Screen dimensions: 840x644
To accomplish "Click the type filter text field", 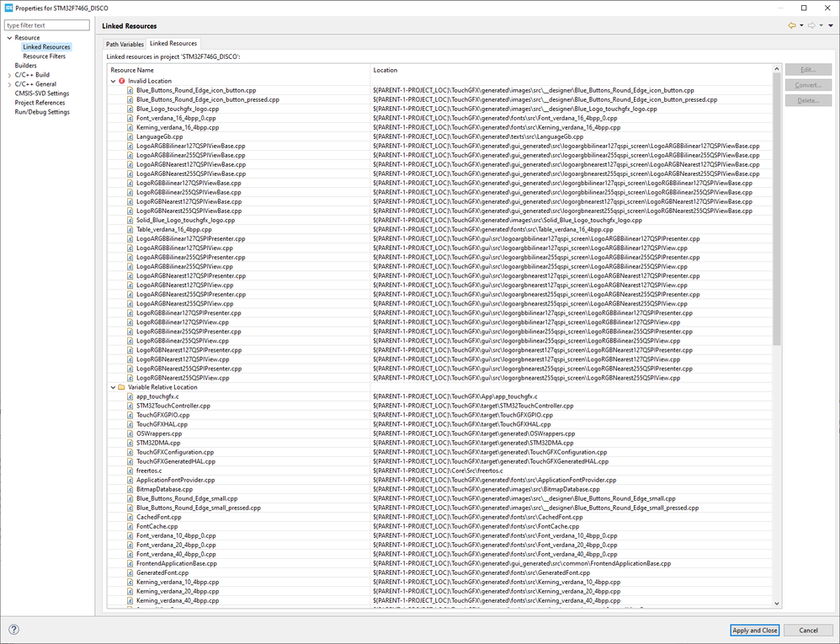I will point(47,25).
